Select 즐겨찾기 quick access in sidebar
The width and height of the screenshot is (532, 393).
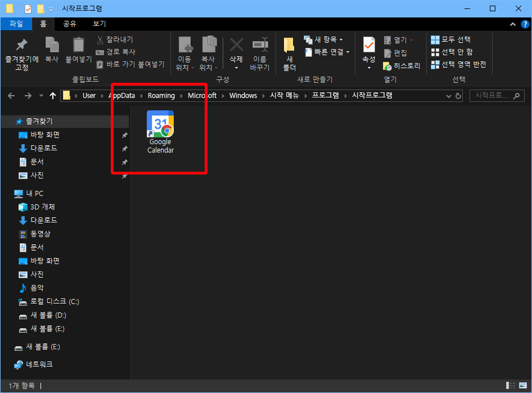65,121
